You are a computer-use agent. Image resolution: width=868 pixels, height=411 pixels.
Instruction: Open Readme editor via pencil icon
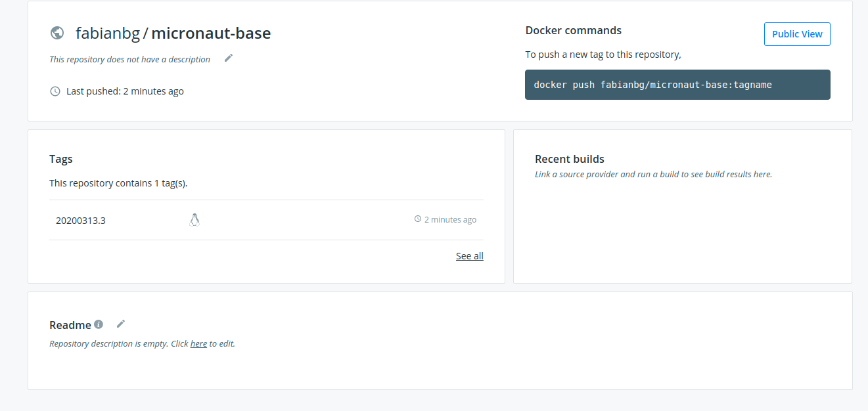(121, 323)
